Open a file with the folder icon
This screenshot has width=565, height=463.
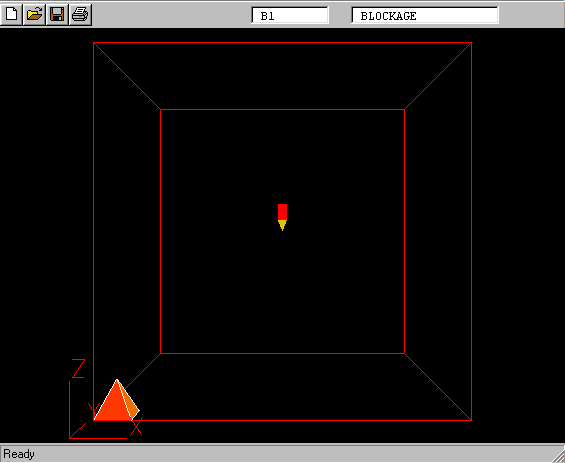(x=34, y=14)
